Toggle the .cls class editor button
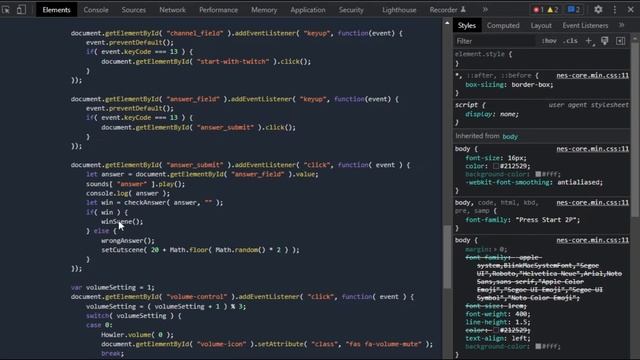The width and height of the screenshot is (640, 360). (x=570, y=41)
